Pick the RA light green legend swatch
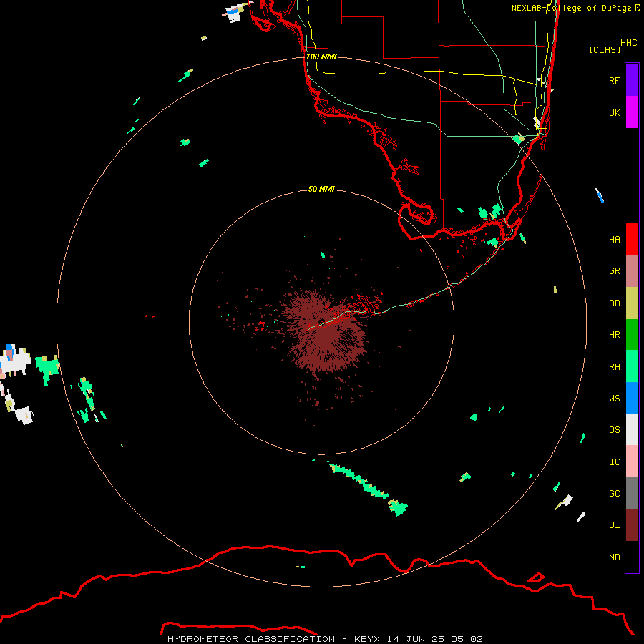The image size is (644, 644). click(632, 366)
